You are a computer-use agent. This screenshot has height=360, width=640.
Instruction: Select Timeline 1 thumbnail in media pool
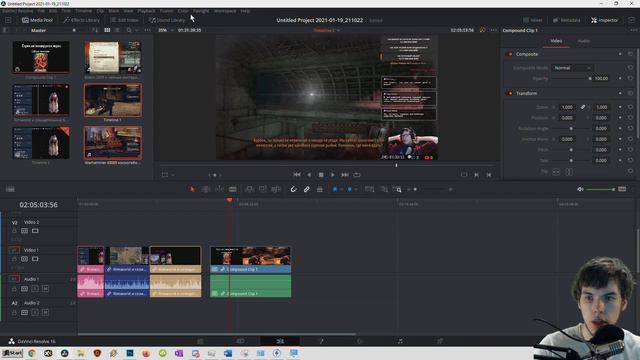[113, 100]
